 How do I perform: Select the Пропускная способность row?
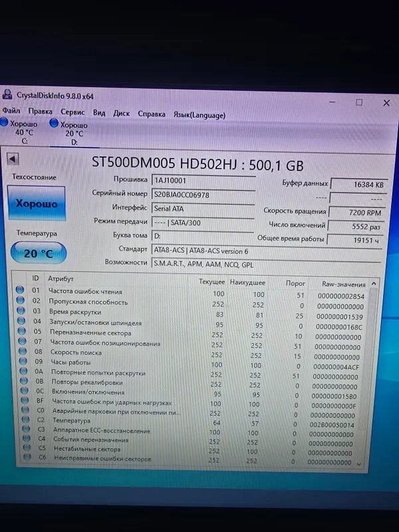click(192, 304)
